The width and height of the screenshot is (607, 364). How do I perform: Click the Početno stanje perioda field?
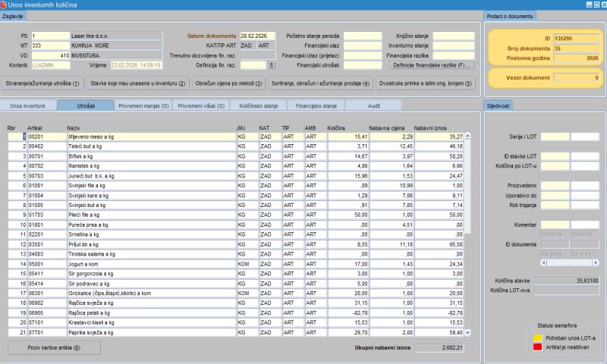pyautogui.click(x=363, y=36)
